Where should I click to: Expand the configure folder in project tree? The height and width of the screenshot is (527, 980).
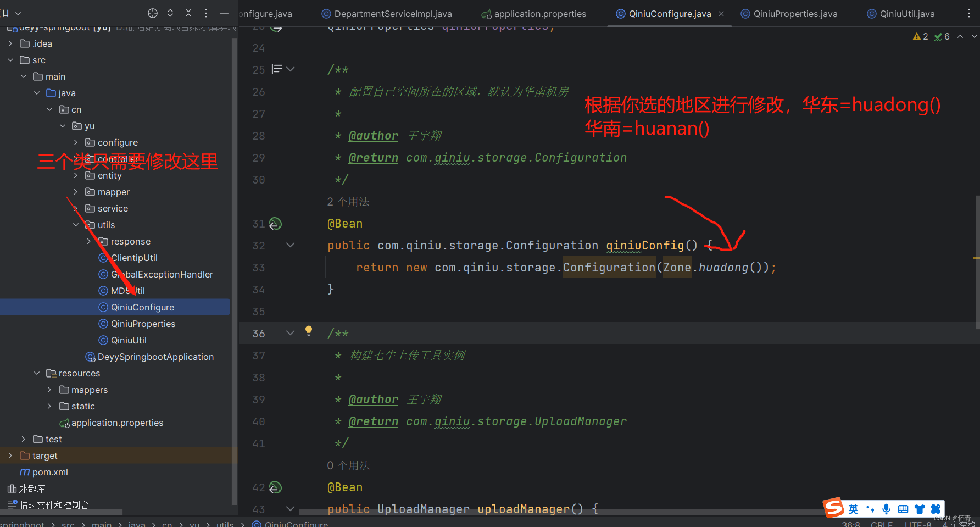coord(76,142)
